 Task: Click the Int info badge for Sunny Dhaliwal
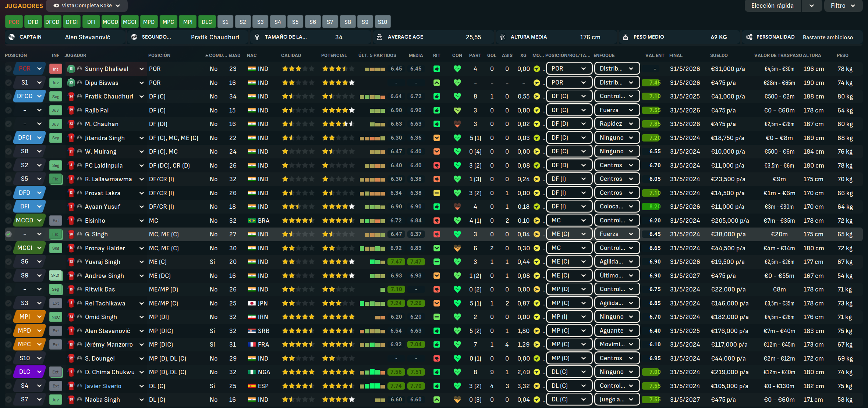click(x=56, y=69)
